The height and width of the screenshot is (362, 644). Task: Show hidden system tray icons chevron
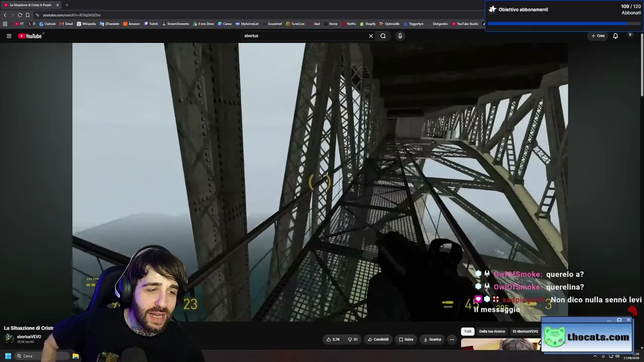click(595, 356)
